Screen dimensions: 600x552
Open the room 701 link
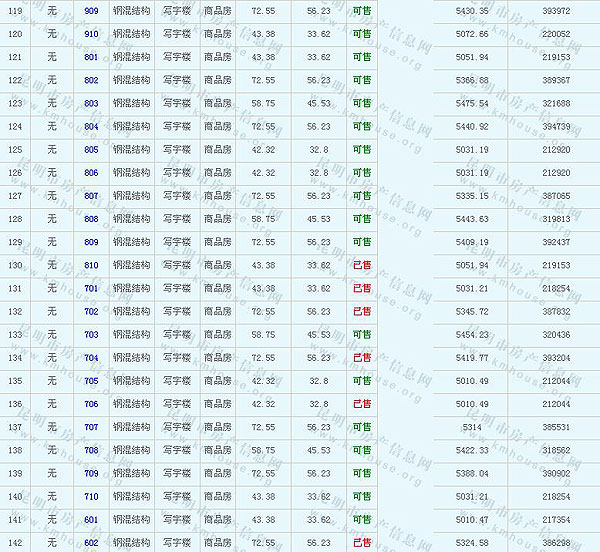pyautogui.click(x=91, y=288)
